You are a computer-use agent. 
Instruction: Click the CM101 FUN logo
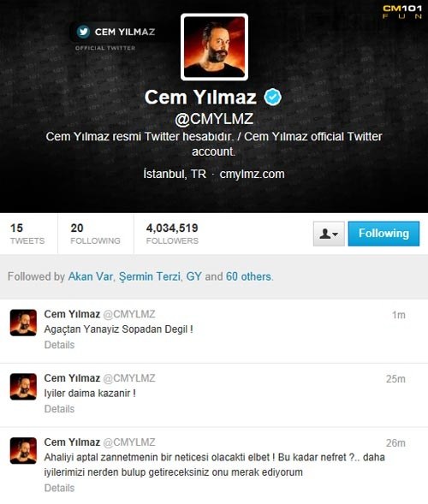point(402,12)
